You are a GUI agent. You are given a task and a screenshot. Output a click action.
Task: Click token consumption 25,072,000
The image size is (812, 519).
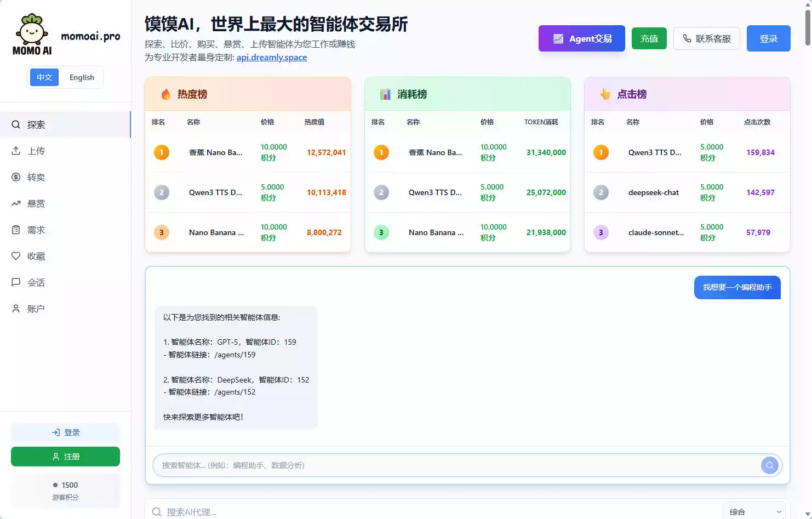tap(546, 192)
